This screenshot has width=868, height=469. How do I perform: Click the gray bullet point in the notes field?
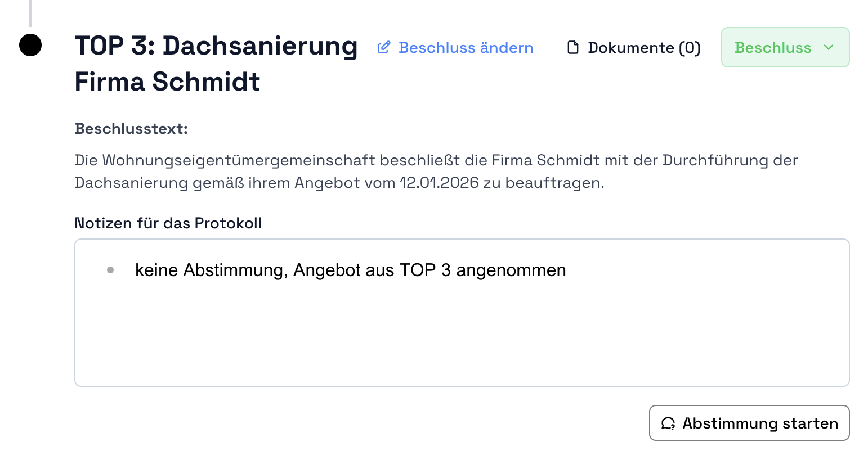coord(110,270)
